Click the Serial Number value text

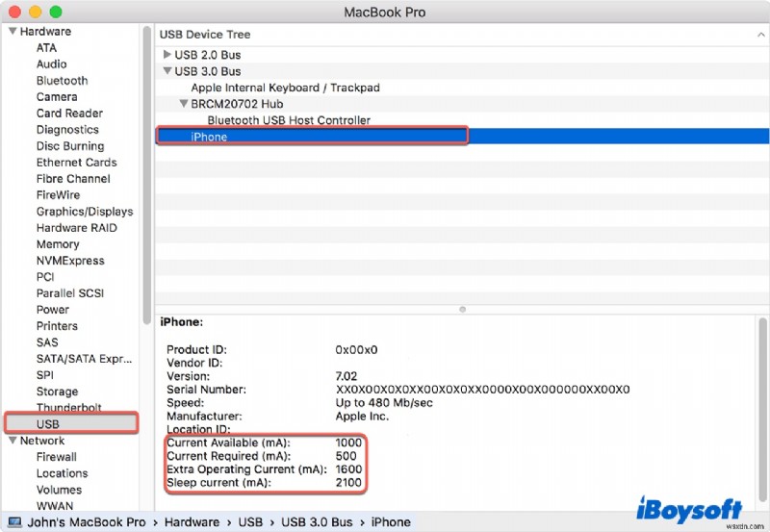(x=482, y=390)
